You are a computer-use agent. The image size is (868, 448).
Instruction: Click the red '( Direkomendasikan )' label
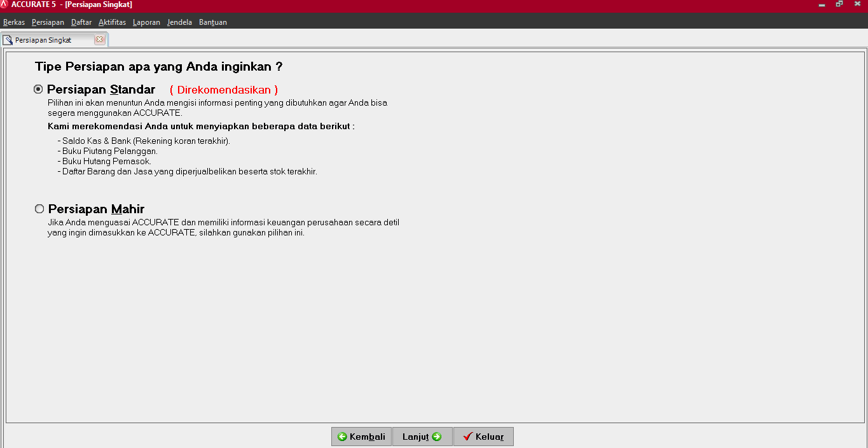point(224,90)
